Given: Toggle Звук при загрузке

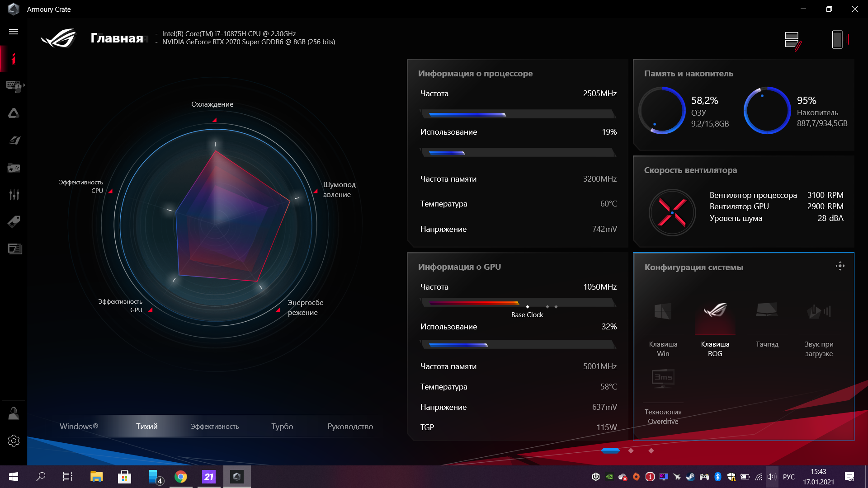Looking at the screenshot, I should coord(819,330).
